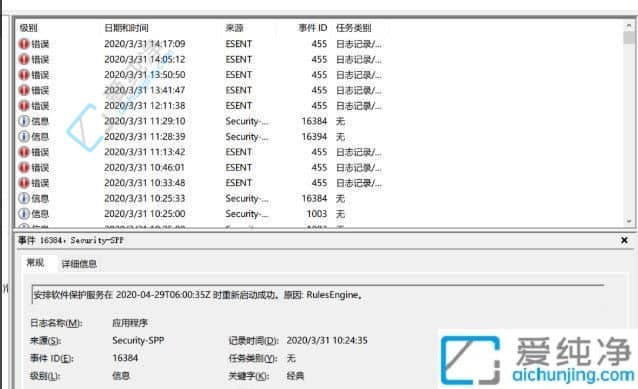Sort by the 日期和时间 column header
638x389 pixels.
[x=126, y=28]
